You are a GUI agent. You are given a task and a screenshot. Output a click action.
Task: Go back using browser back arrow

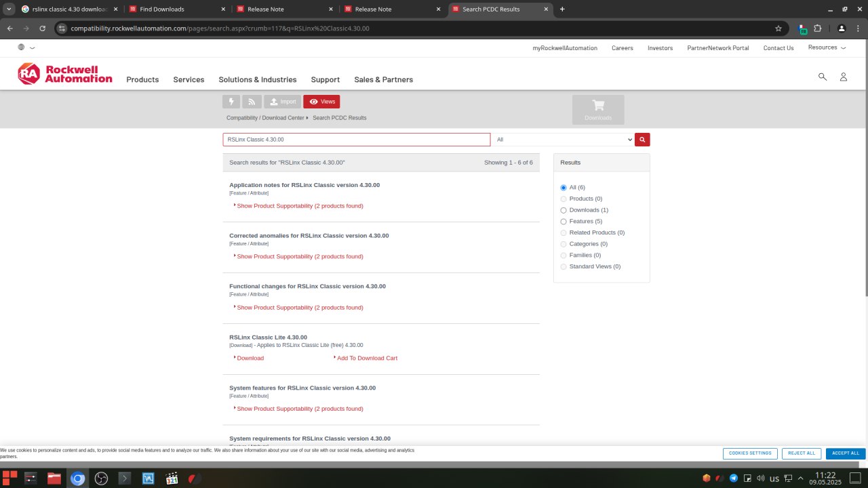(9, 28)
